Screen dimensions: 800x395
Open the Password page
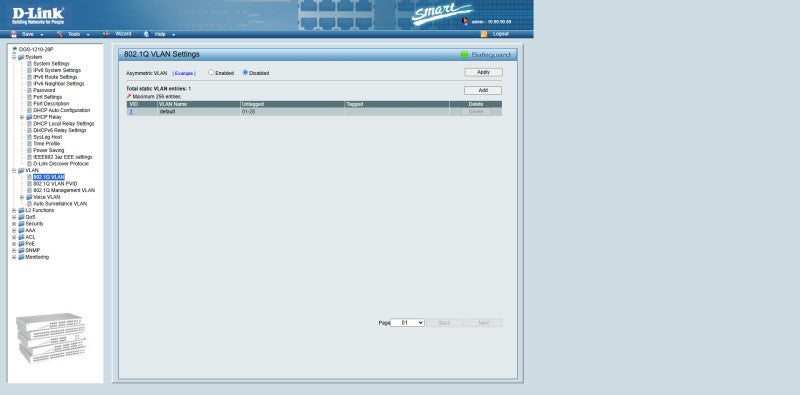click(x=44, y=90)
